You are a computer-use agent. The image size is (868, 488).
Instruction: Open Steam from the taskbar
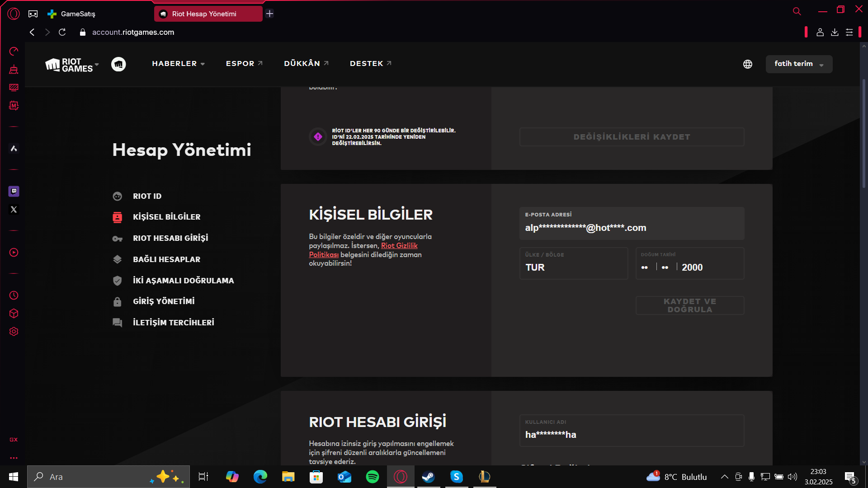pyautogui.click(x=428, y=477)
